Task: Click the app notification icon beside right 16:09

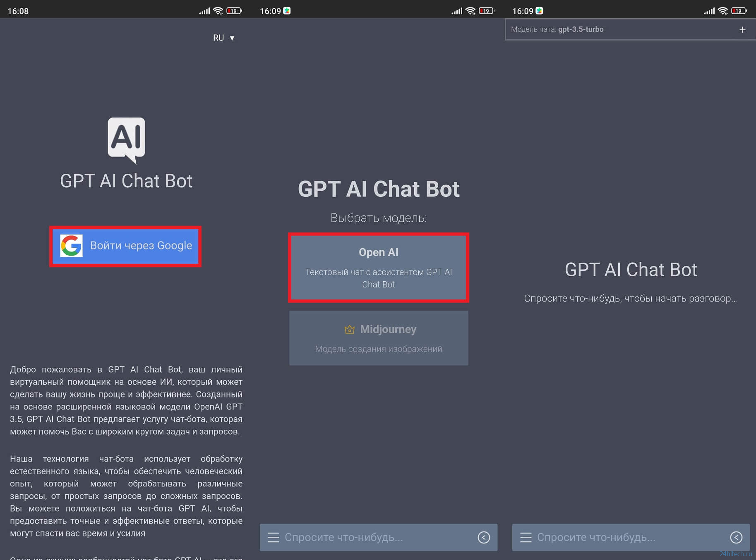Action: tap(539, 11)
